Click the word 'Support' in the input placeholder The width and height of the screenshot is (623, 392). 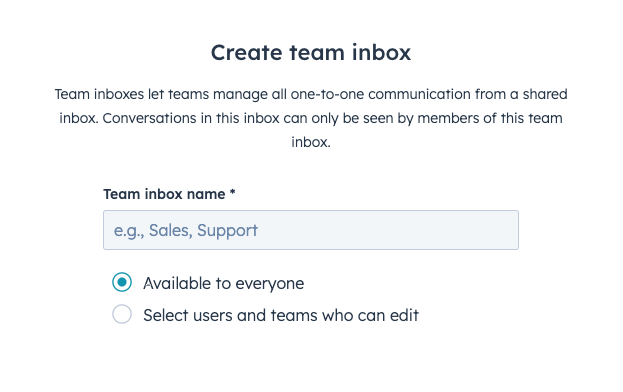tap(228, 231)
